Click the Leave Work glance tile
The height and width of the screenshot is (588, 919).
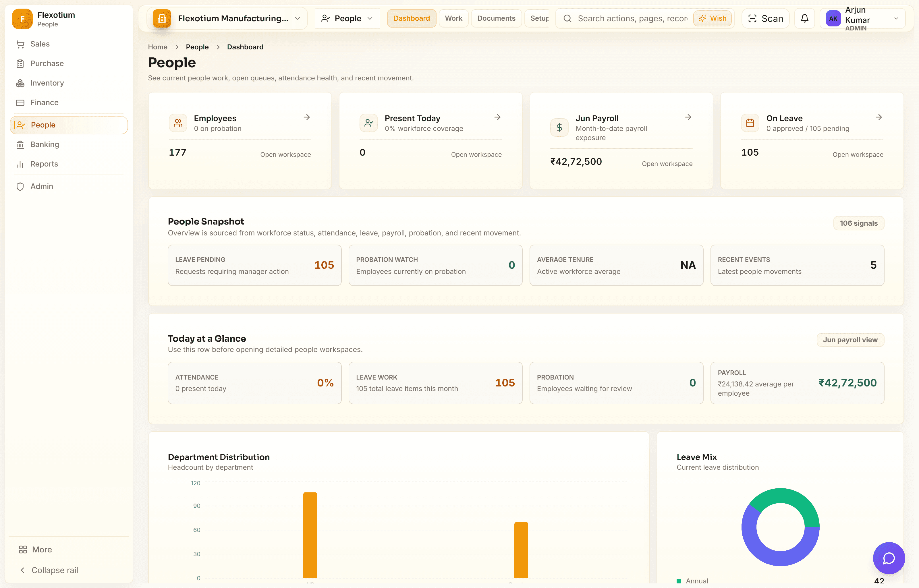435,383
